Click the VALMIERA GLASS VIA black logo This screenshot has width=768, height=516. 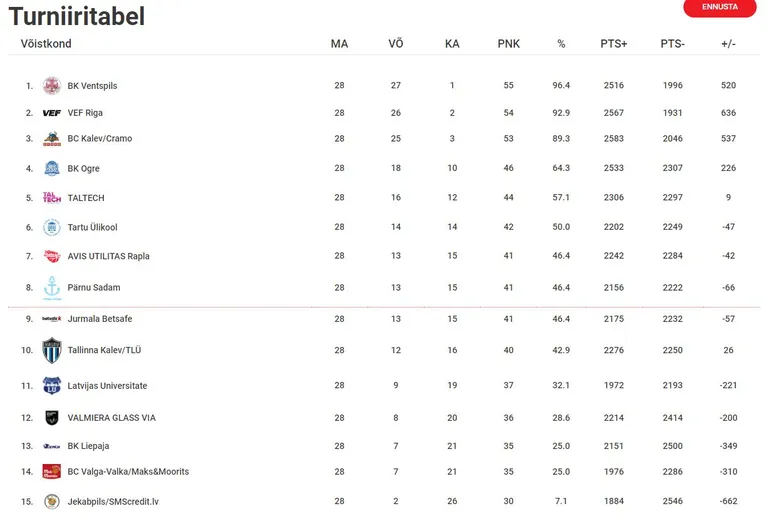[x=51, y=418]
